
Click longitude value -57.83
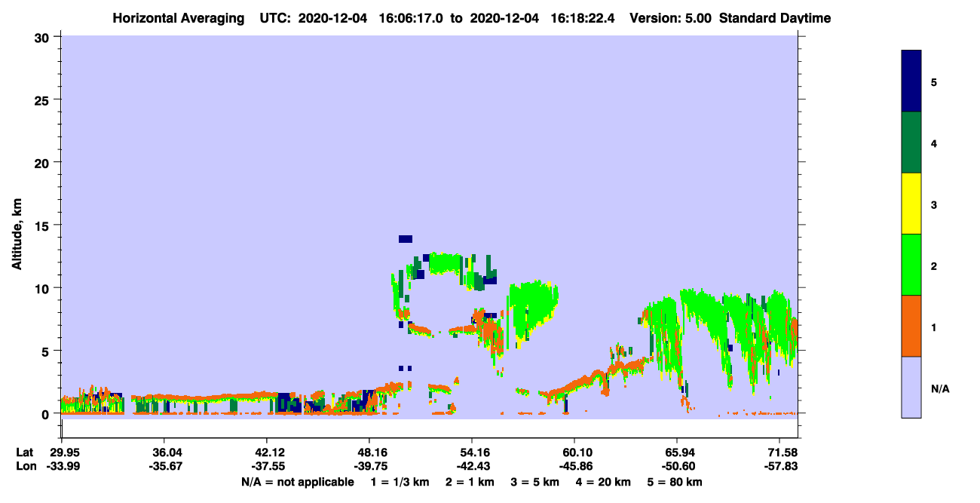tap(779, 466)
